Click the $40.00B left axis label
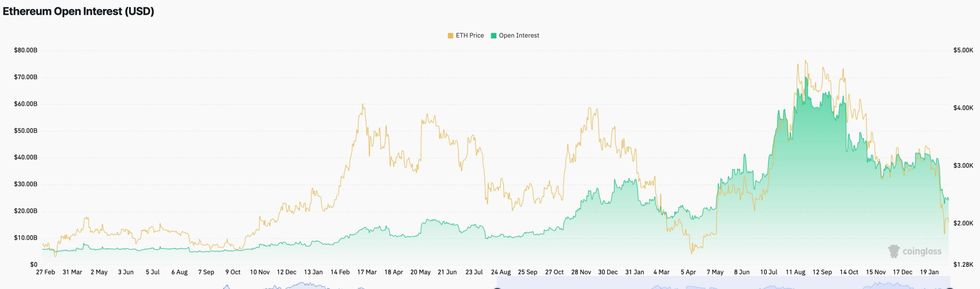 coord(26,157)
